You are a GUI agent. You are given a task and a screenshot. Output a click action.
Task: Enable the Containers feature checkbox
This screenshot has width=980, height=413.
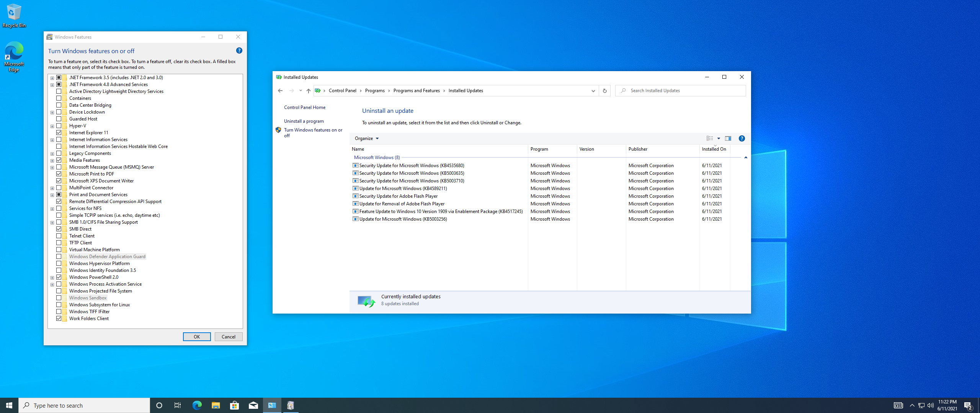pos(59,98)
